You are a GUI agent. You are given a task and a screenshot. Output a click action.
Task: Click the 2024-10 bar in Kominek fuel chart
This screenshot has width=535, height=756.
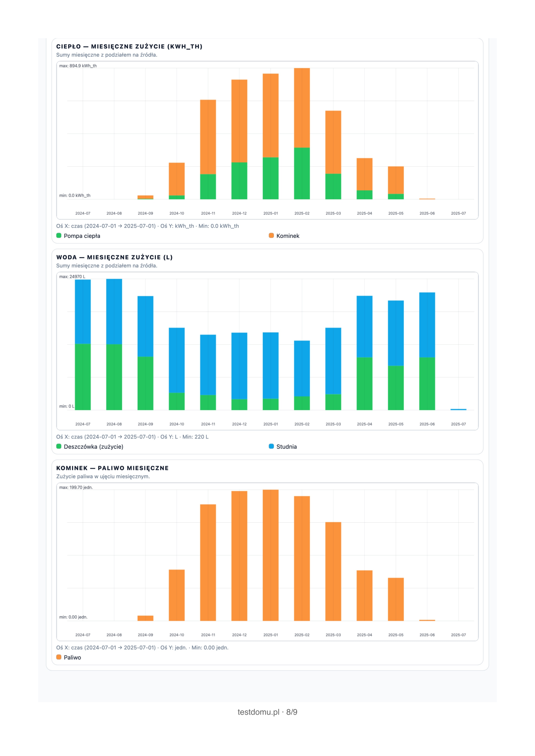[x=177, y=595]
